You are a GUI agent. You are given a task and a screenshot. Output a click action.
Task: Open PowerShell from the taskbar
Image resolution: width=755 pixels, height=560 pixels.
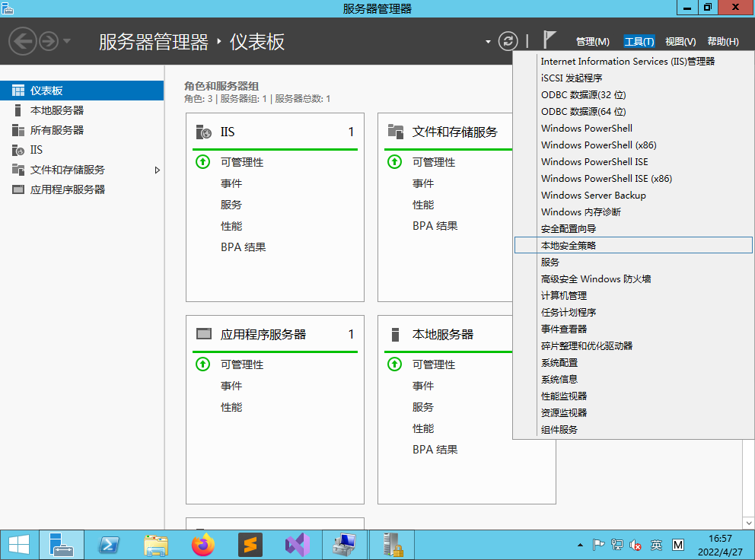(x=109, y=545)
